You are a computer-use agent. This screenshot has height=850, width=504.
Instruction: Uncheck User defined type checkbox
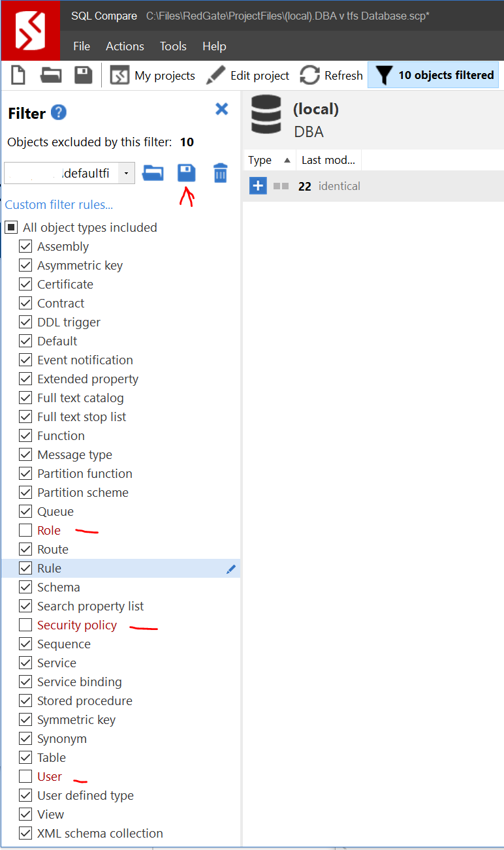25,796
